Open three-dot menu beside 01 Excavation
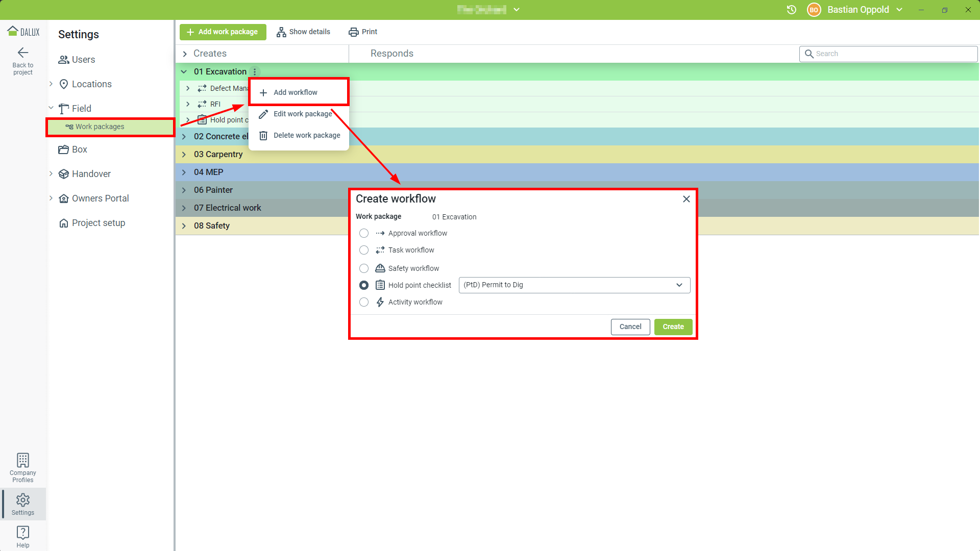 [x=255, y=72]
